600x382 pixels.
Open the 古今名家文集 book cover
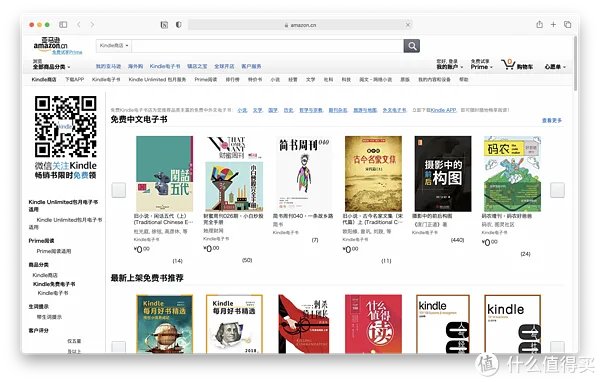click(373, 173)
